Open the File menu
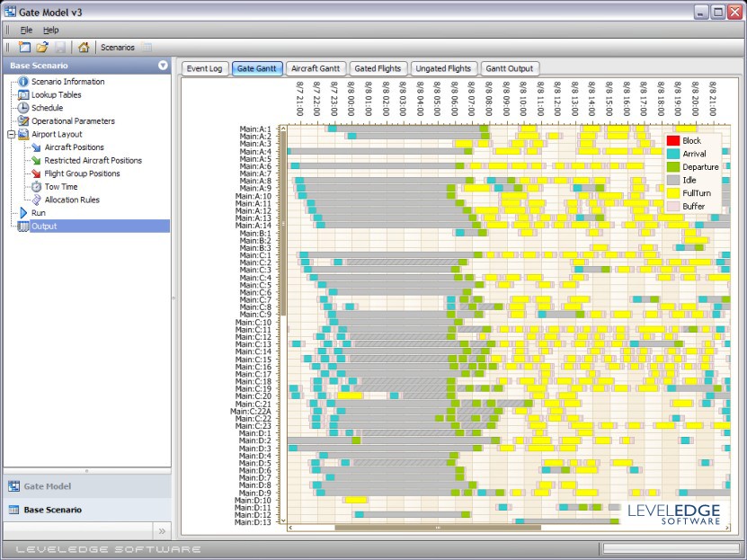Screen dimensions: 747x560 (x=26, y=30)
